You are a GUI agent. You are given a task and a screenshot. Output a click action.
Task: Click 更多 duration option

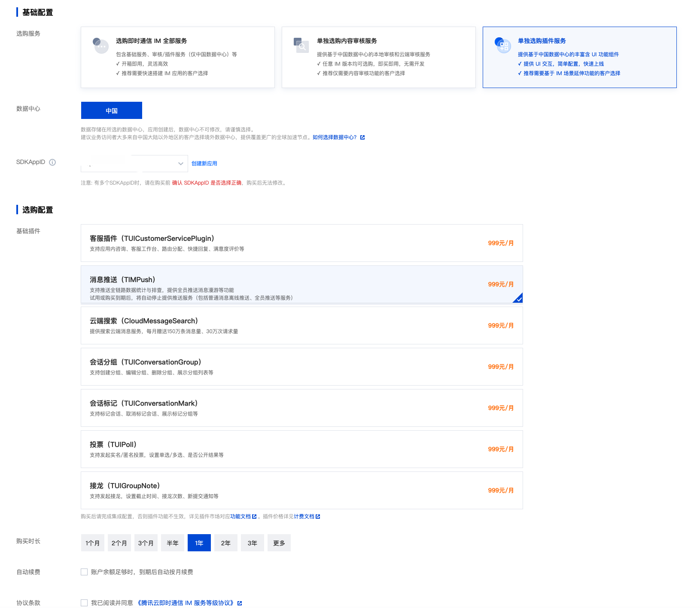(279, 543)
